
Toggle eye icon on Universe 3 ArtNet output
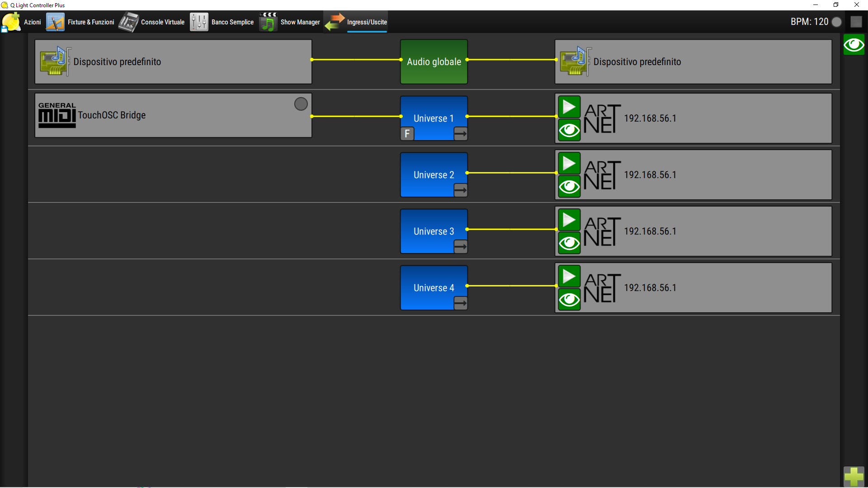(569, 243)
